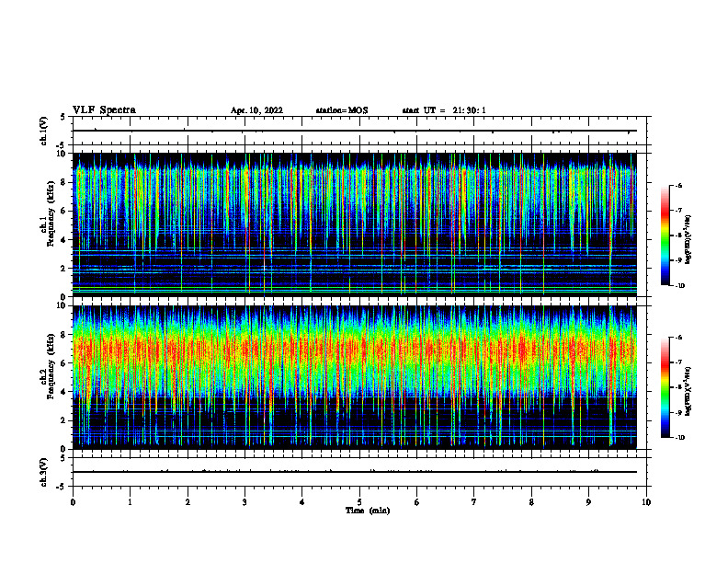Click the time axis tick label "6"
728x563 pixels.
417,502
